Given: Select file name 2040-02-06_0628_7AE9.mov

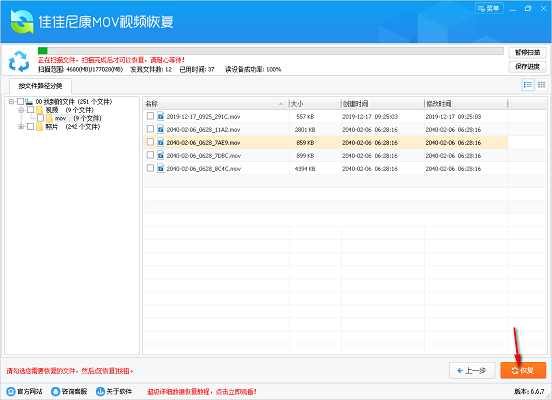Looking at the screenshot, I should 203,143.
